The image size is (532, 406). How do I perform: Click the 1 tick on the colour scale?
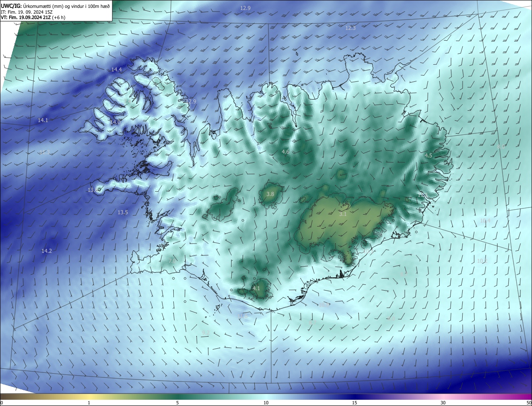click(89, 403)
